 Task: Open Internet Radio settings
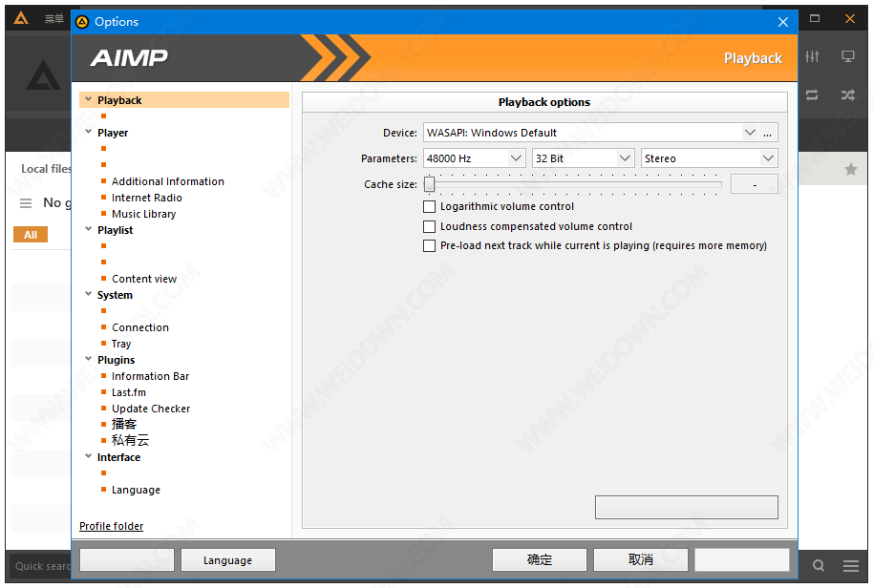point(147,198)
